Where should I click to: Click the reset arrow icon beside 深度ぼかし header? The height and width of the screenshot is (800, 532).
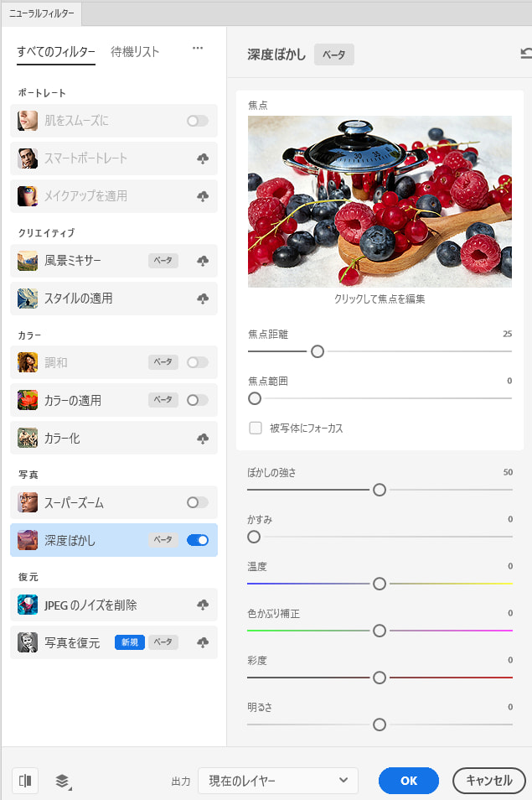[526, 54]
